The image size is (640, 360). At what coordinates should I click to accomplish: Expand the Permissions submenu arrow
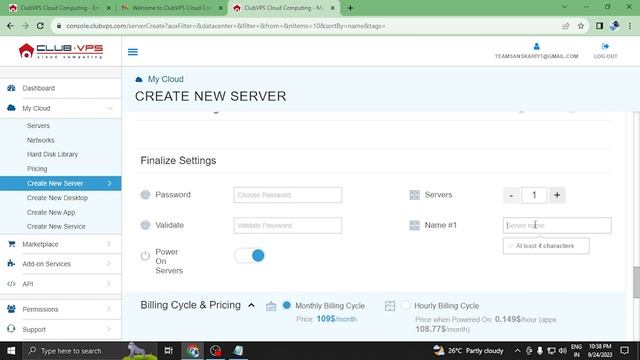click(x=109, y=309)
